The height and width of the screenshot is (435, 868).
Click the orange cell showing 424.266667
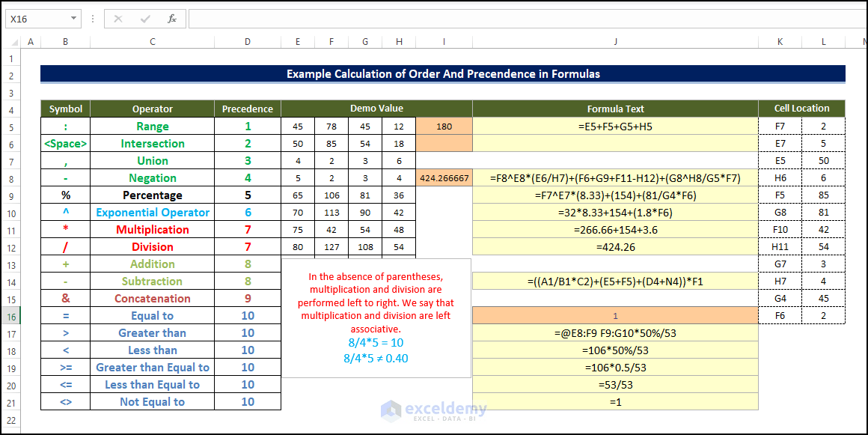444,177
